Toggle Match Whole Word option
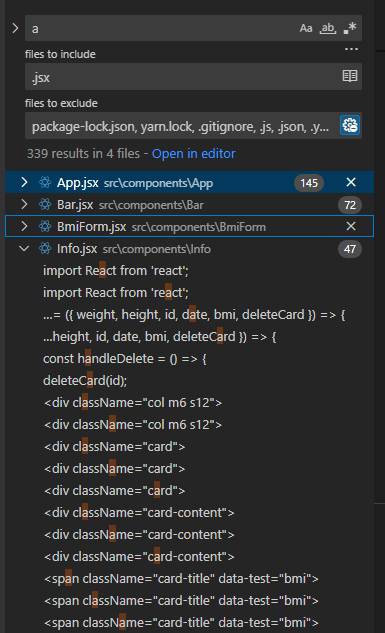Image resolution: width=385 pixels, height=633 pixels. (x=328, y=28)
